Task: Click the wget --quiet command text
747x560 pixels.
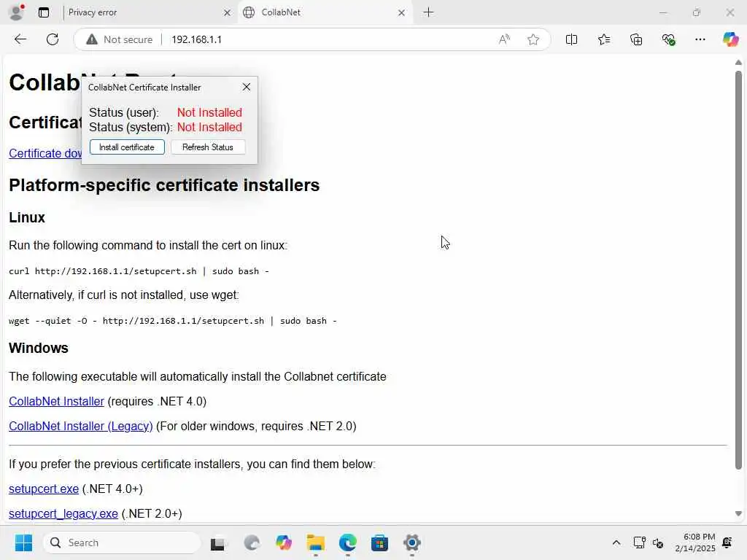Action: coord(172,321)
